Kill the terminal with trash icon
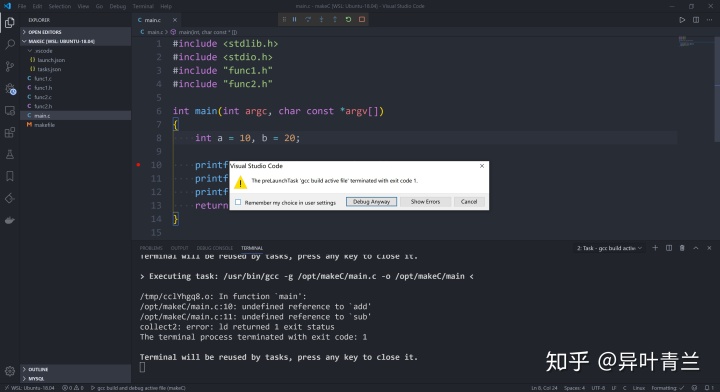The width and height of the screenshot is (720, 392). point(682,248)
